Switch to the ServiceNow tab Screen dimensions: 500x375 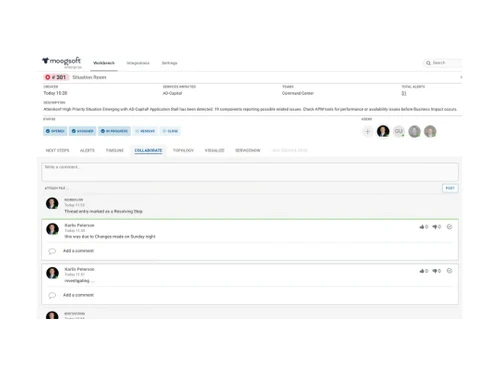248,151
